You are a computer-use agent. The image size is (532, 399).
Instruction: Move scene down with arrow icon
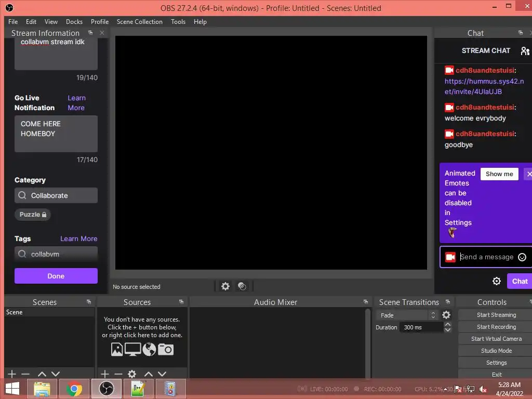click(56, 374)
